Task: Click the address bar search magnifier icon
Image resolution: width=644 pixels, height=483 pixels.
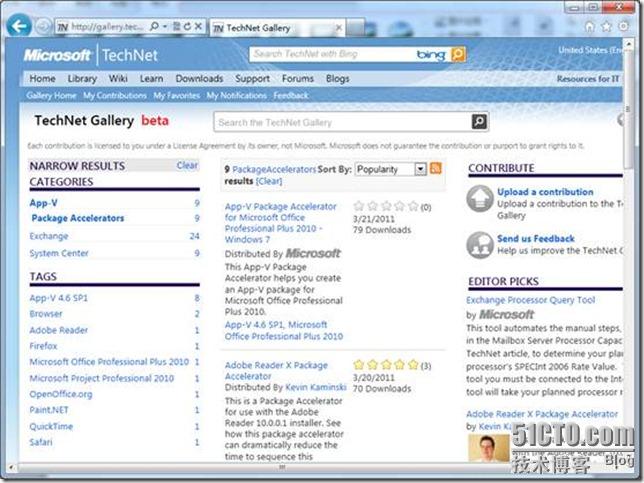Action: click(x=154, y=27)
